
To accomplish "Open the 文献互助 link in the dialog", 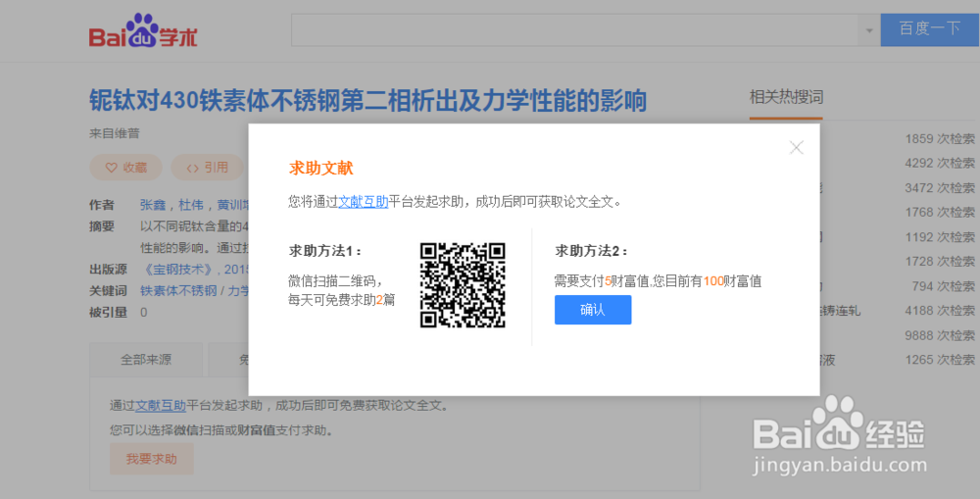I will (x=364, y=202).
